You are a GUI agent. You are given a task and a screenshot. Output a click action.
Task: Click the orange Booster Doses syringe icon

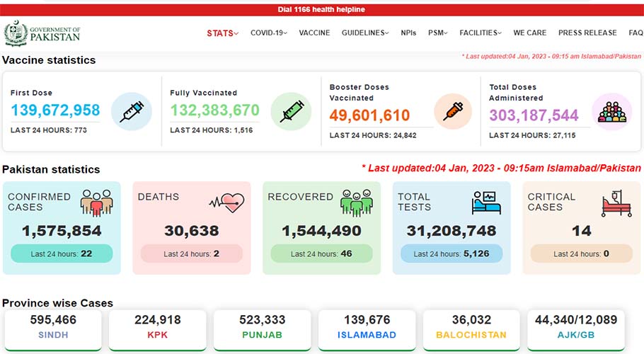click(x=453, y=111)
